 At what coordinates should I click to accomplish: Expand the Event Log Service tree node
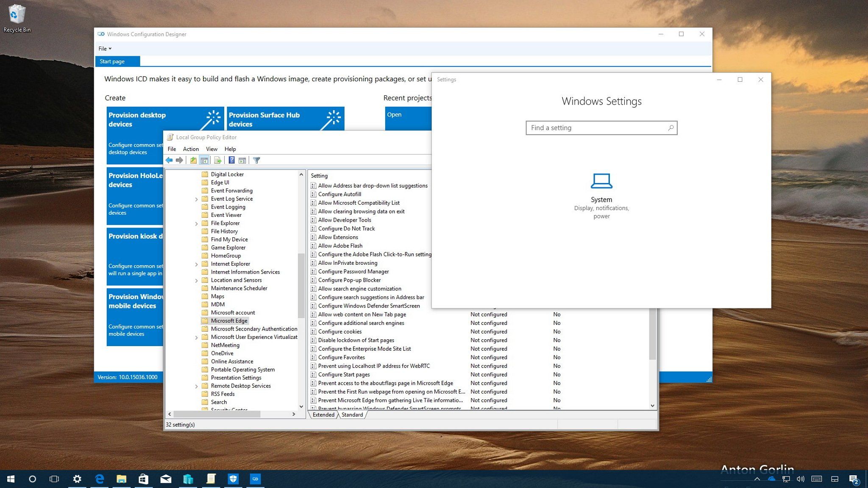pos(196,199)
